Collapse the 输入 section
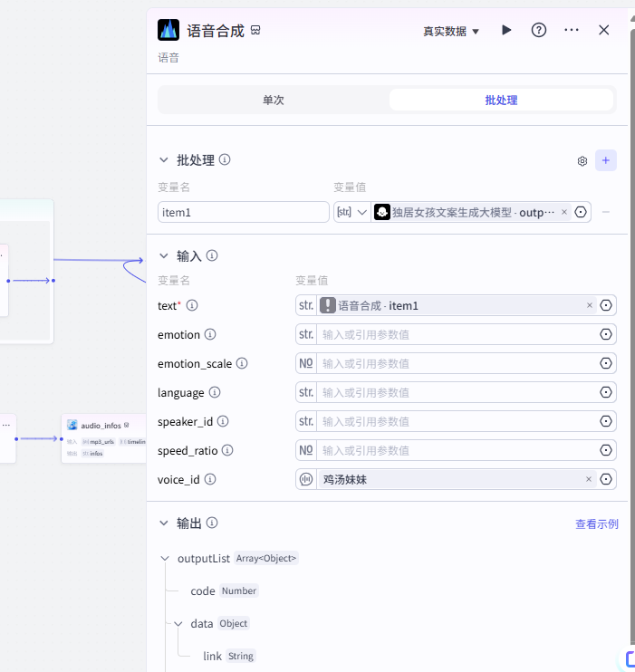Image resolution: width=635 pixels, height=672 pixels. (x=164, y=256)
